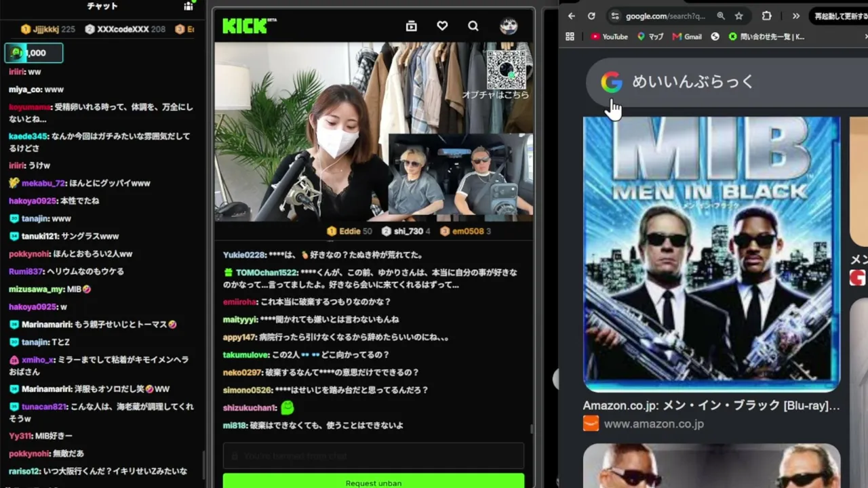
Task: Click username mi818 in Kick chat
Action: pyautogui.click(x=235, y=426)
